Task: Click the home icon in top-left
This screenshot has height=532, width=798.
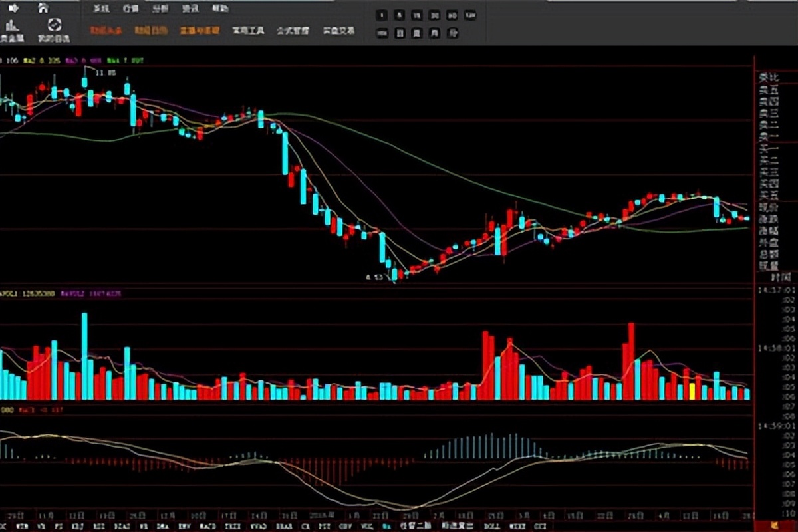Action: coord(43,9)
